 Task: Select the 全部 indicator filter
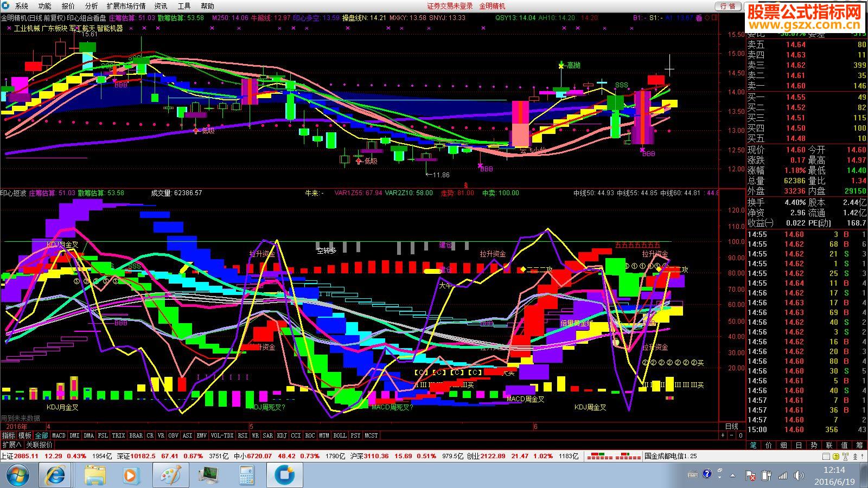(x=42, y=435)
